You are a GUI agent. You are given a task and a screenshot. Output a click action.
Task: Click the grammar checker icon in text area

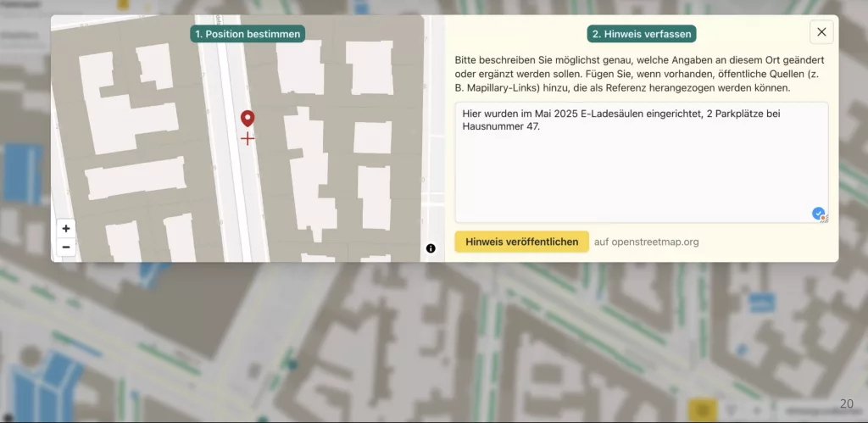tap(819, 214)
